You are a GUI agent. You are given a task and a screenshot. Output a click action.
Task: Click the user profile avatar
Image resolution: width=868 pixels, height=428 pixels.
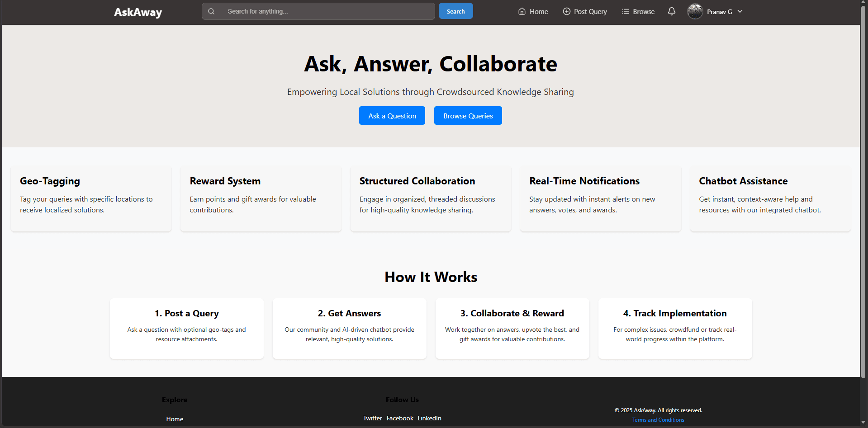pyautogui.click(x=695, y=11)
